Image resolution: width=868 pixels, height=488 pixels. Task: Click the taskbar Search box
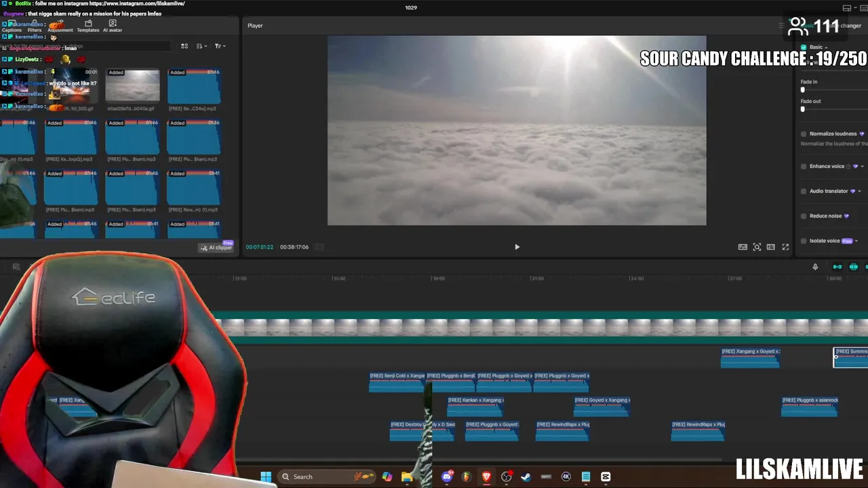pos(328,476)
